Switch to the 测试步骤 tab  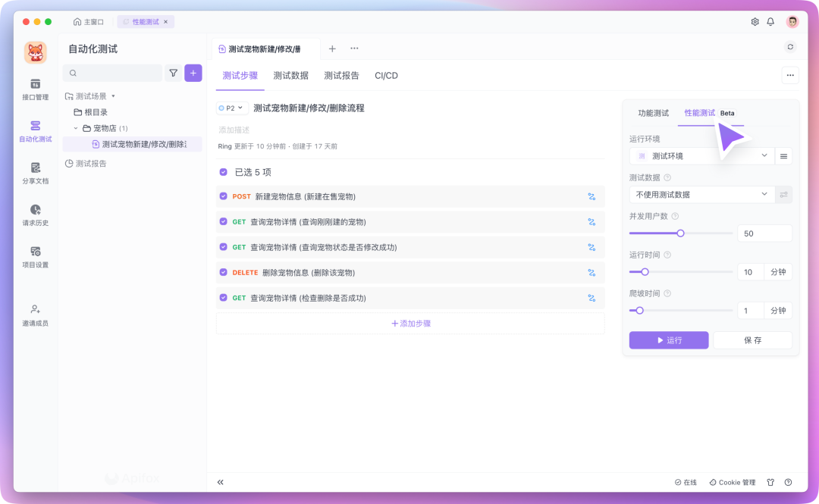240,76
